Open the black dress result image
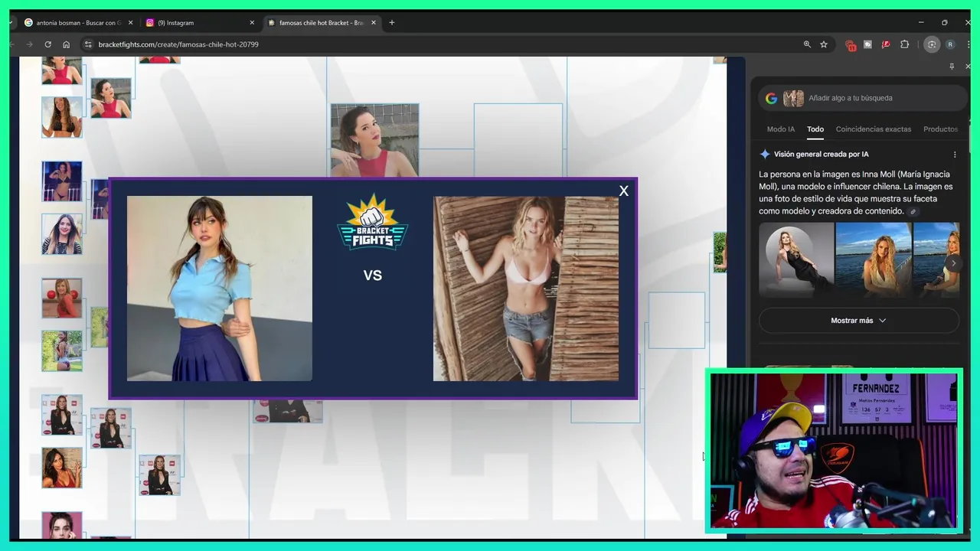The width and height of the screenshot is (980, 551). [796, 259]
